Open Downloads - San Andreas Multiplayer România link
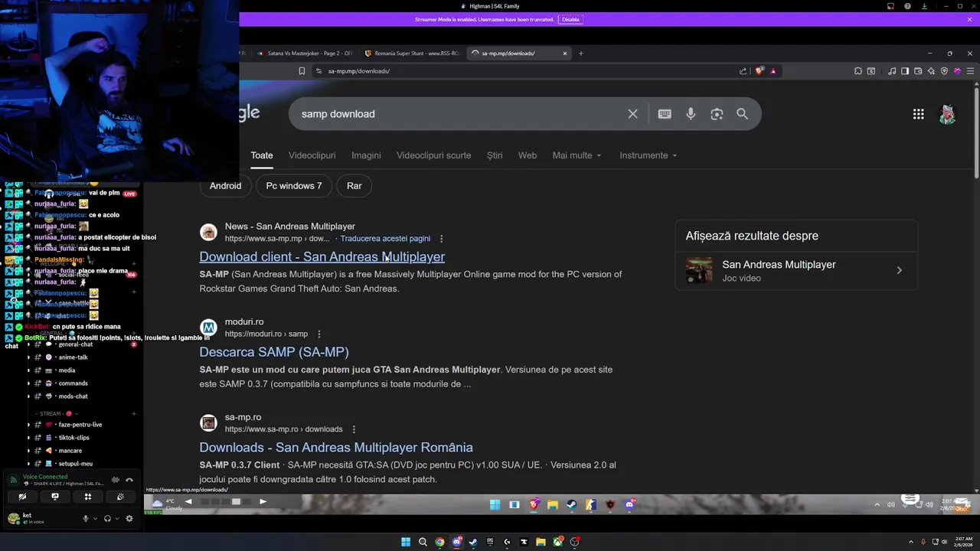Screen dimensions: 980x551 click(336, 448)
